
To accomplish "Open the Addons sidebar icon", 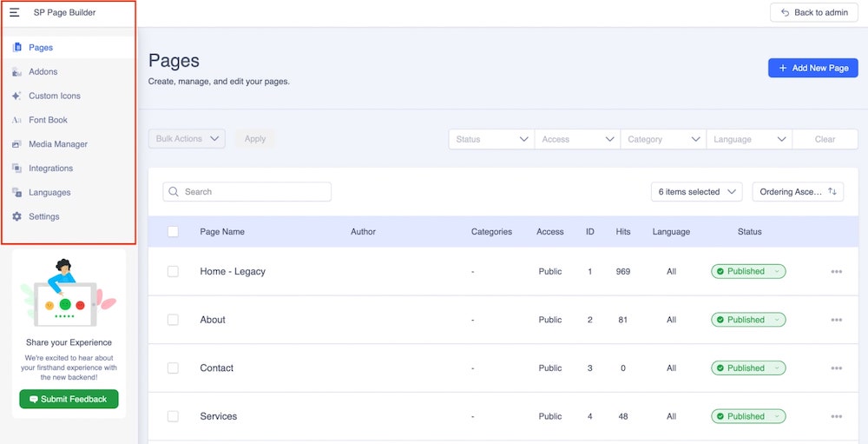I will (17, 72).
